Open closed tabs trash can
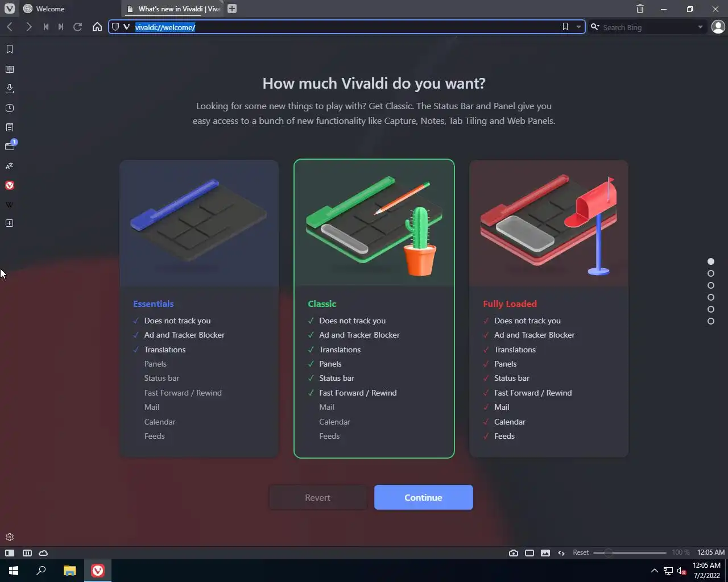728x582 pixels. coord(640,9)
